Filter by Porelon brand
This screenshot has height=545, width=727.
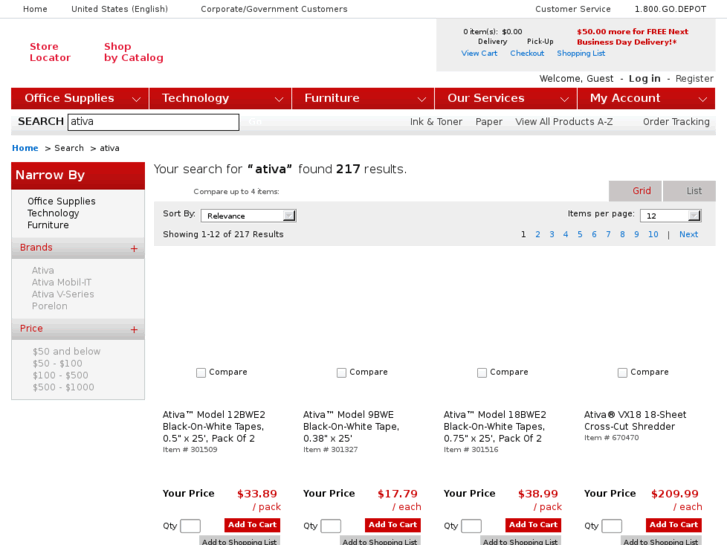(49, 306)
